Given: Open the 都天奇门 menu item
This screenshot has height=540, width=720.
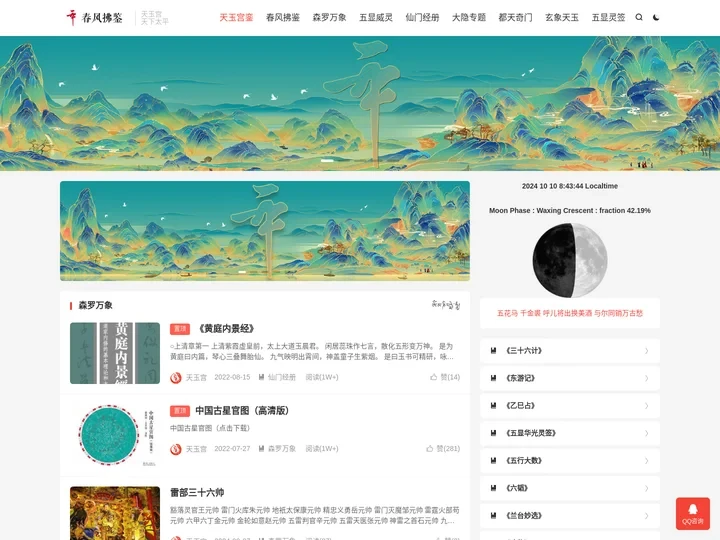Looking at the screenshot, I should [515, 17].
